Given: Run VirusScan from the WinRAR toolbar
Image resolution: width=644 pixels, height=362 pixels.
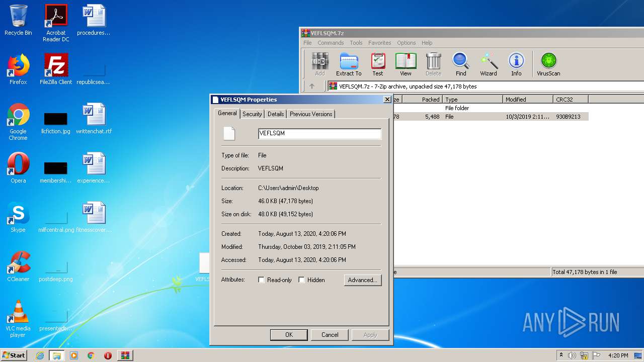Looking at the screenshot, I should tap(548, 64).
